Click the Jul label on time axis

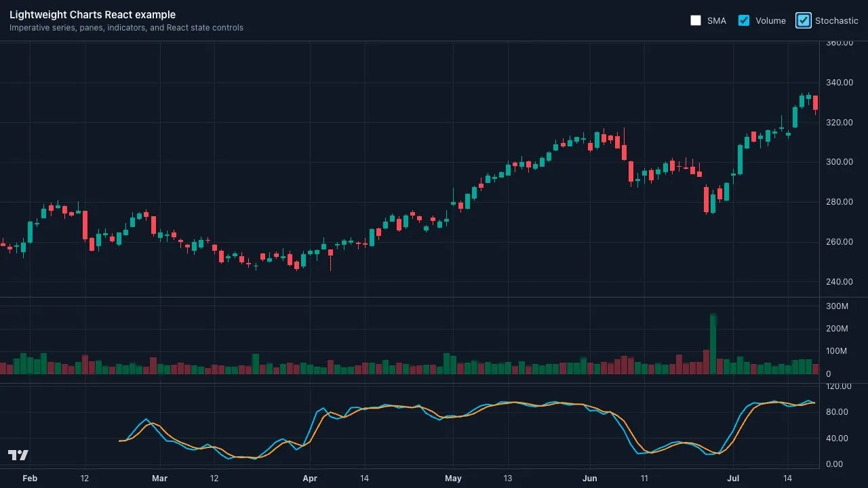tap(733, 479)
